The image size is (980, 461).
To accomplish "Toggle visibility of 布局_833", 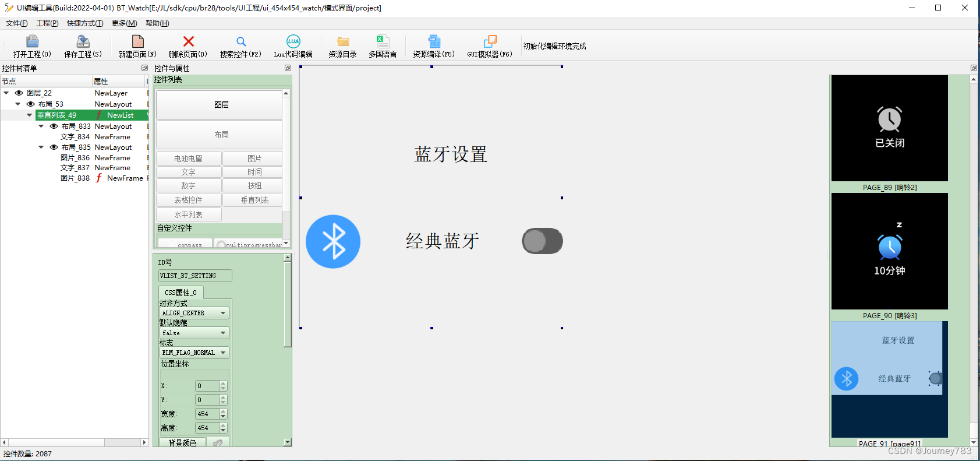I will pos(54,126).
